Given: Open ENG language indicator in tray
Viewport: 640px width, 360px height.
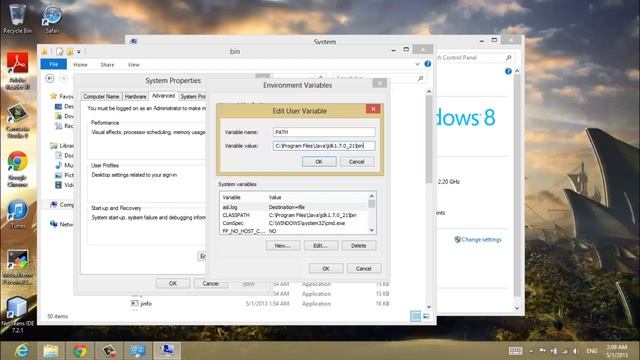Looking at the screenshot, I should point(592,351).
